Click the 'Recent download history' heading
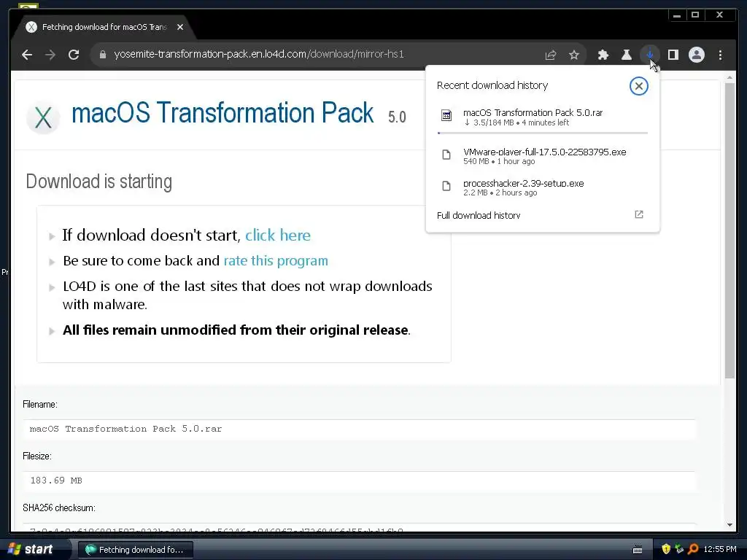Viewport: 747px width, 560px height. (x=492, y=85)
